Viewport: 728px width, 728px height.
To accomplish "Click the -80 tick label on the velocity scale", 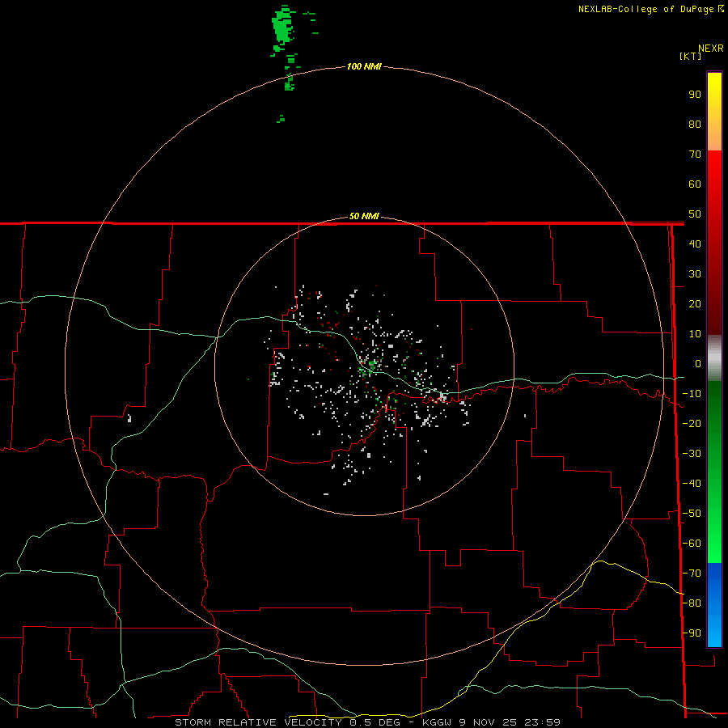I will [x=692, y=603].
